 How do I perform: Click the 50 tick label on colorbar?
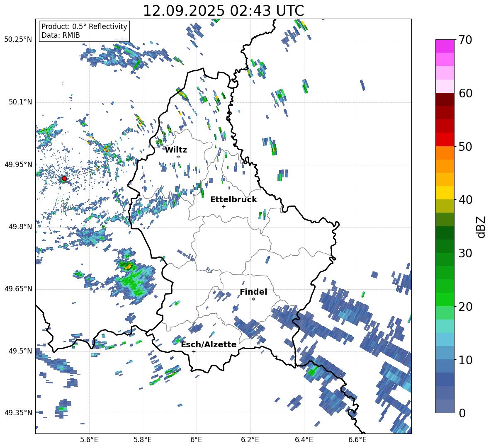point(465,146)
